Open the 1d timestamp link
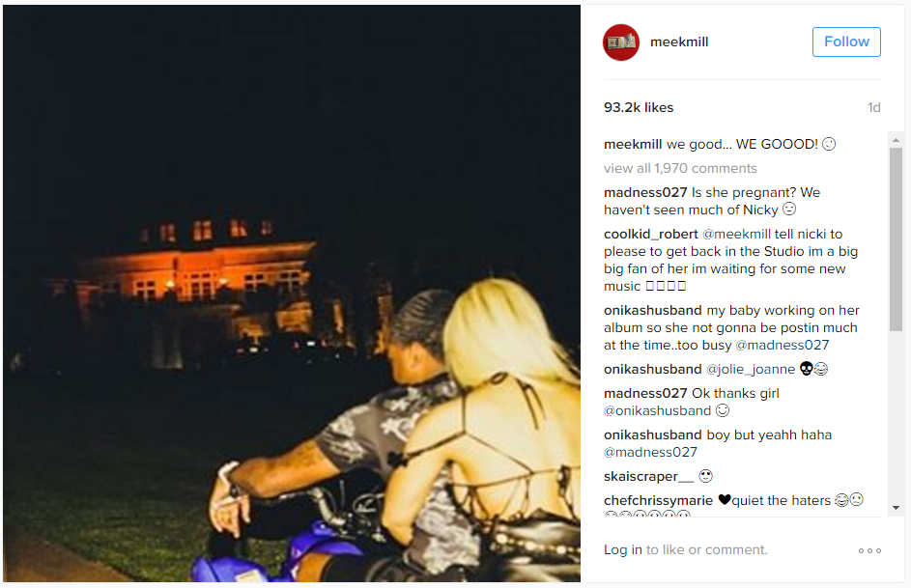 pos(874,107)
